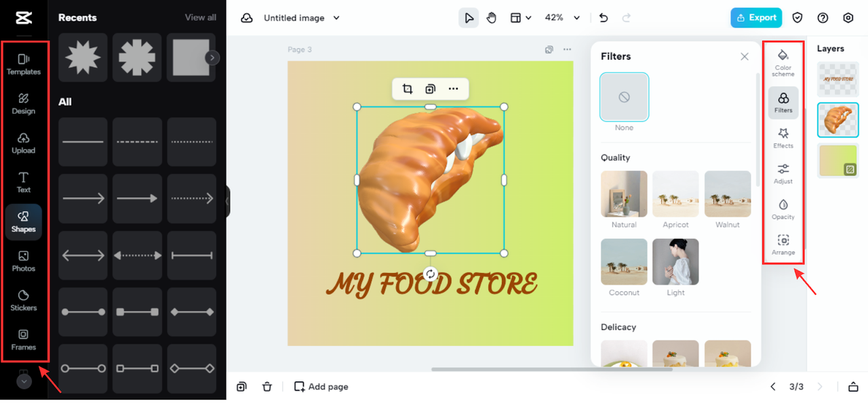Click the copy page icon in bottom bar
The height and width of the screenshot is (403, 868).
pyautogui.click(x=241, y=387)
